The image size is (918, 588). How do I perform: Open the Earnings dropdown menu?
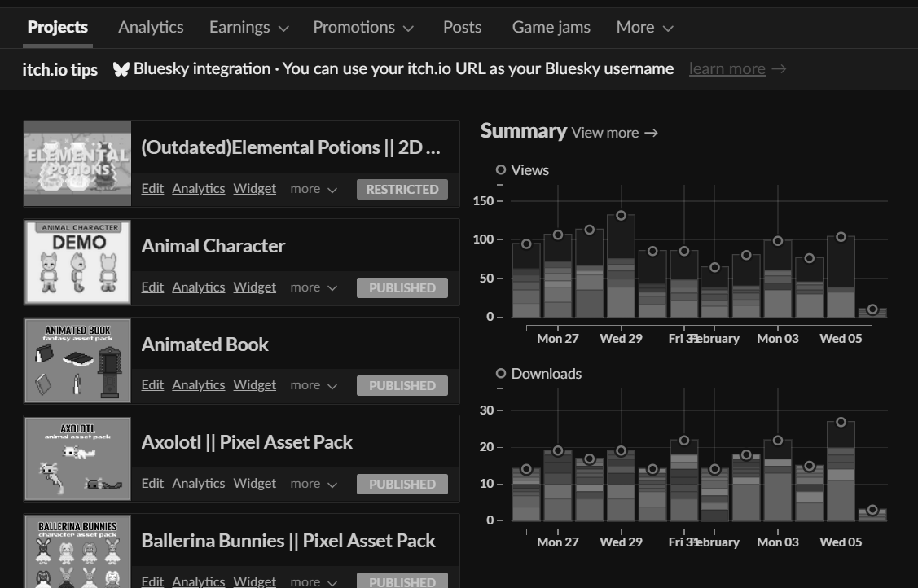[248, 28]
